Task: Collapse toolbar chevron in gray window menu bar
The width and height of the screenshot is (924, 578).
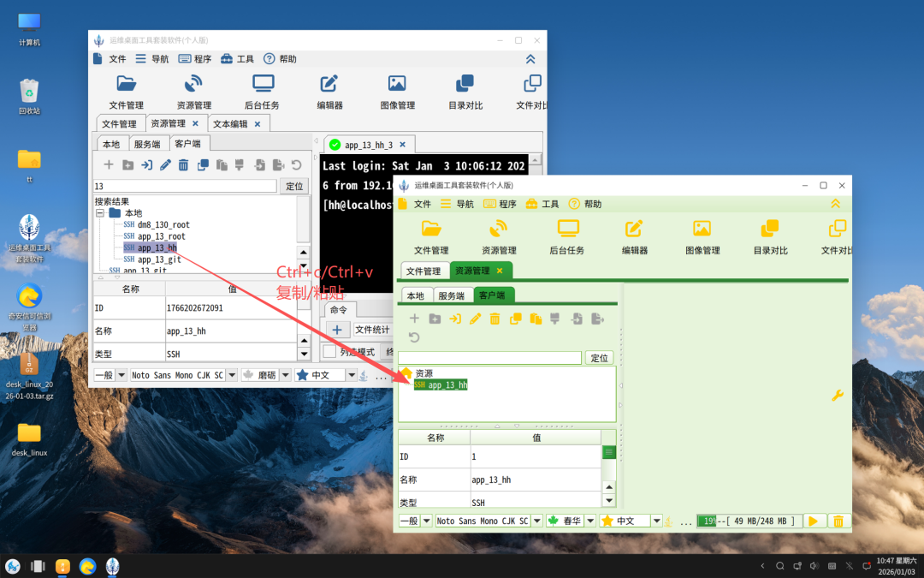Action: [530, 59]
